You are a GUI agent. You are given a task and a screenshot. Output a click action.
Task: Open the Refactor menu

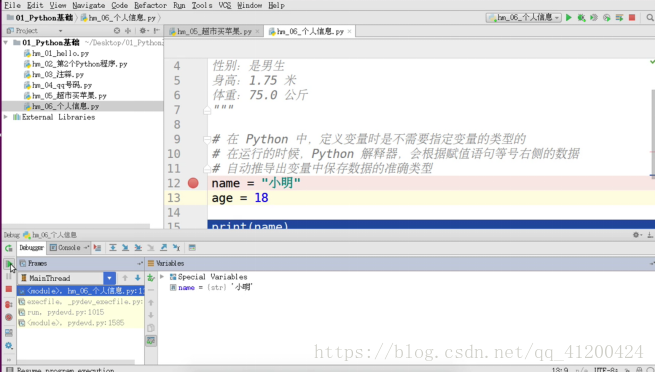150,5
